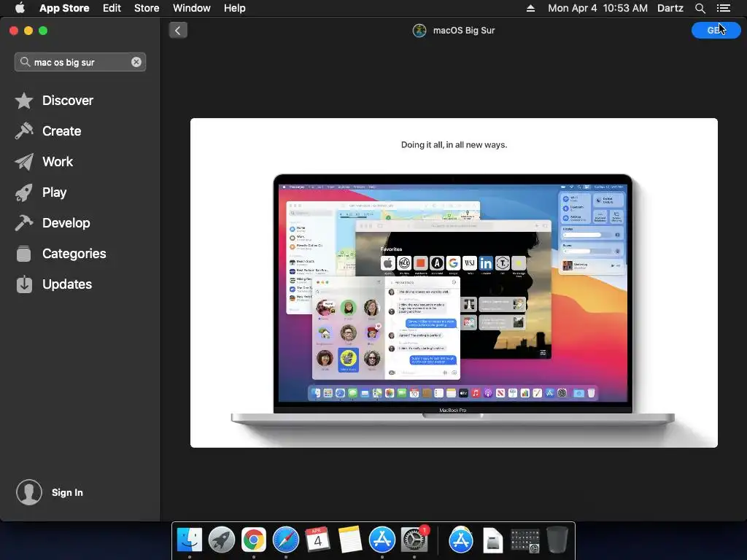
Task: Click the macOS Big Sur title icon
Action: (419, 31)
